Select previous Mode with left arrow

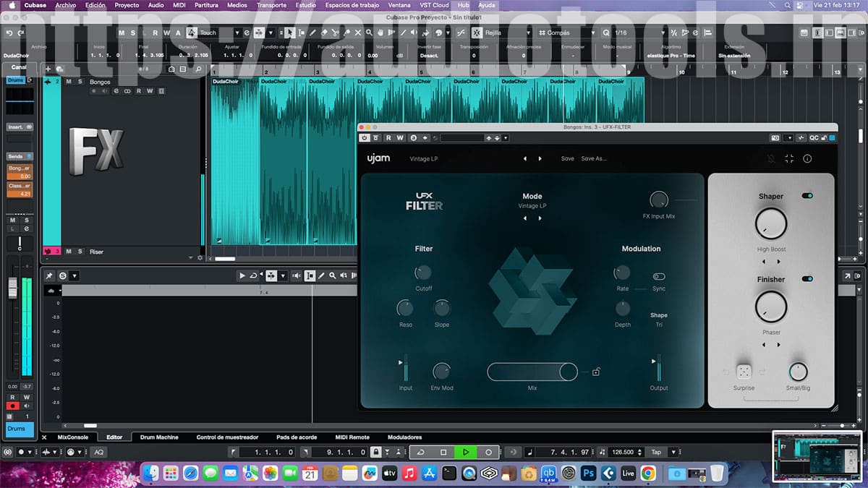coord(525,218)
